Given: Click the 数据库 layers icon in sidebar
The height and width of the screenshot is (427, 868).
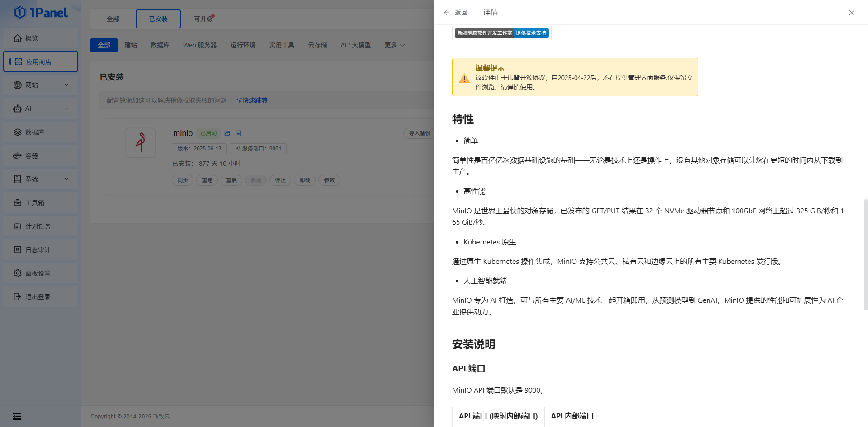Looking at the screenshot, I should 18,132.
